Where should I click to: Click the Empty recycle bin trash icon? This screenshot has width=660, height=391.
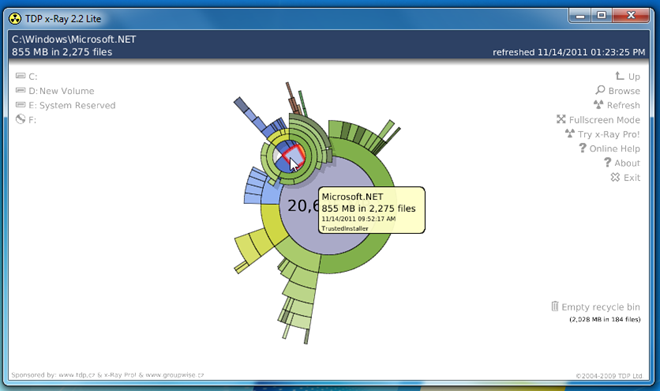pyautogui.click(x=555, y=306)
